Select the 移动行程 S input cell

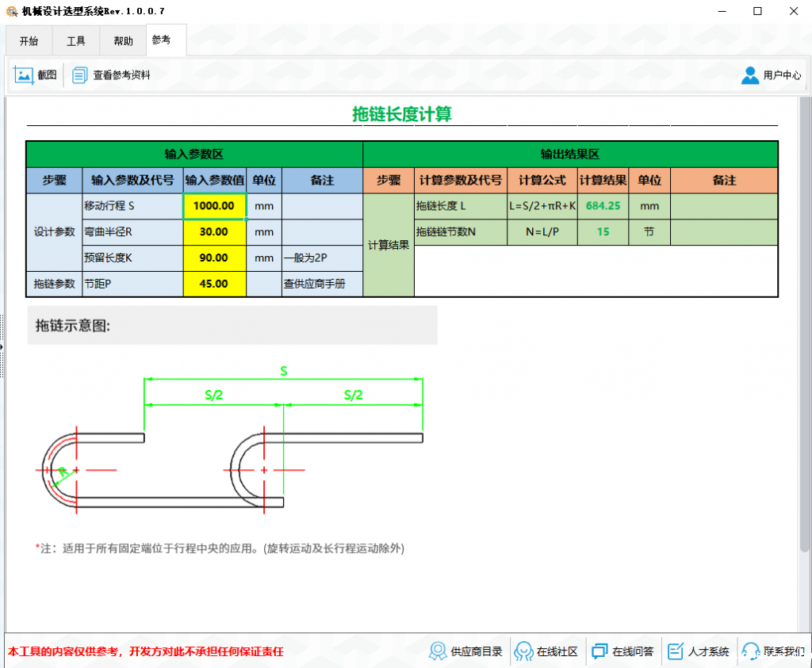pos(214,206)
